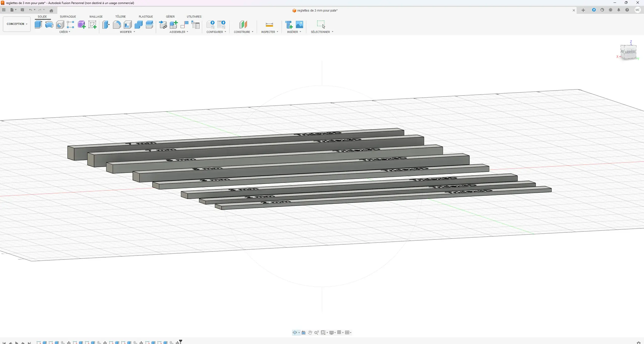
Task: Click the Look At navigation icon
Action: pyautogui.click(x=303, y=332)
